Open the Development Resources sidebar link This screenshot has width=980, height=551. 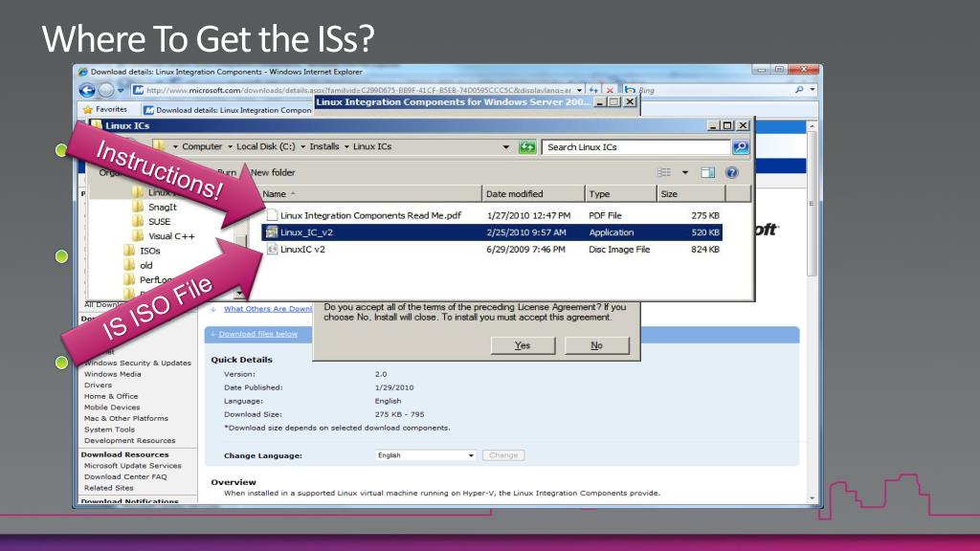pyautogui.click(x=130, y=440)
